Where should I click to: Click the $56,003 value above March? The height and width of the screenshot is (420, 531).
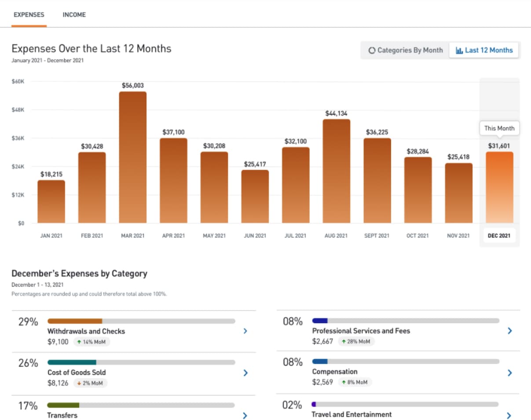133,85
